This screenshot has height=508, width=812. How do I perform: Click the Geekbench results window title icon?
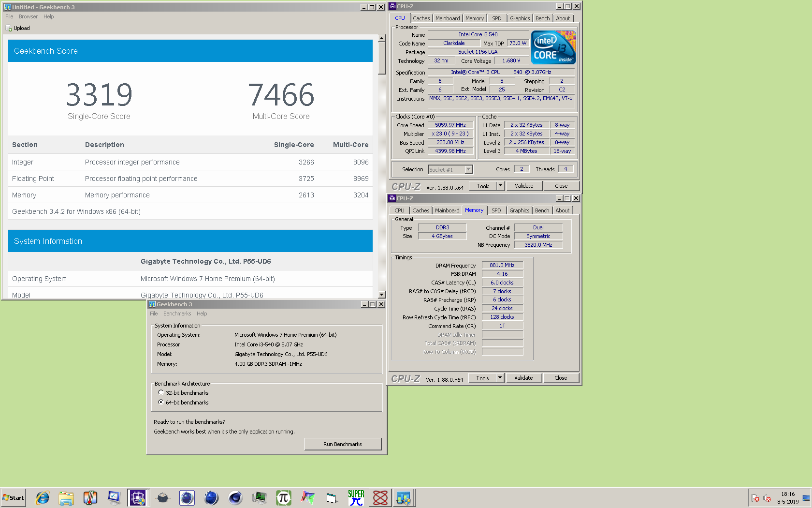tap(7, 7)
